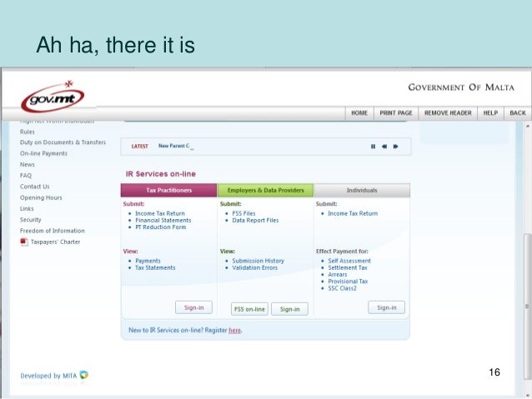Select the Individuals tab
Image resolution: width=532 pixels, height=399 pixels.
pos(362,190)
